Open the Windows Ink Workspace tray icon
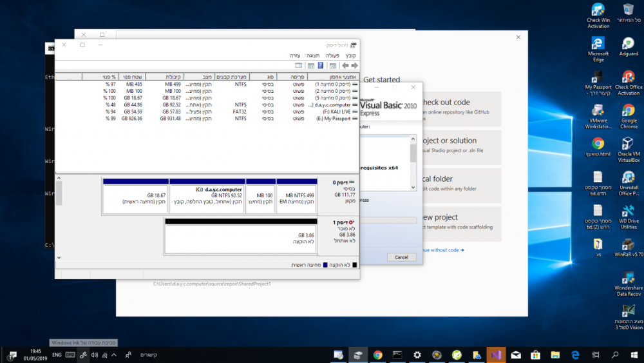This screenshot has width=644, height=363. (x=83, y=355)
